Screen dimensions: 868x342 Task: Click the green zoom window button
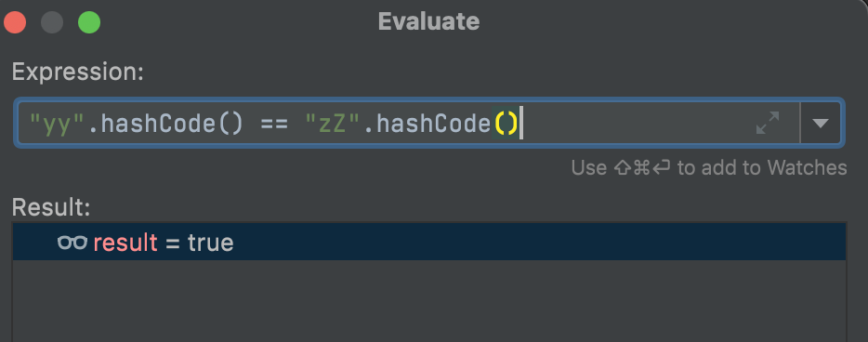pyautogui.click(x=89, y=22)
